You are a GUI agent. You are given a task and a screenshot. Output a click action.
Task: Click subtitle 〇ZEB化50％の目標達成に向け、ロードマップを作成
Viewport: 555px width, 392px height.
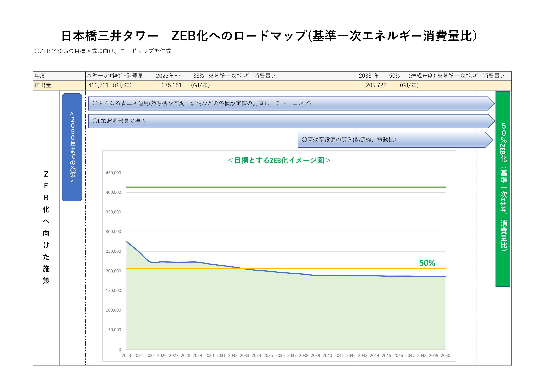pyautogui.click(x=103, y=51)
